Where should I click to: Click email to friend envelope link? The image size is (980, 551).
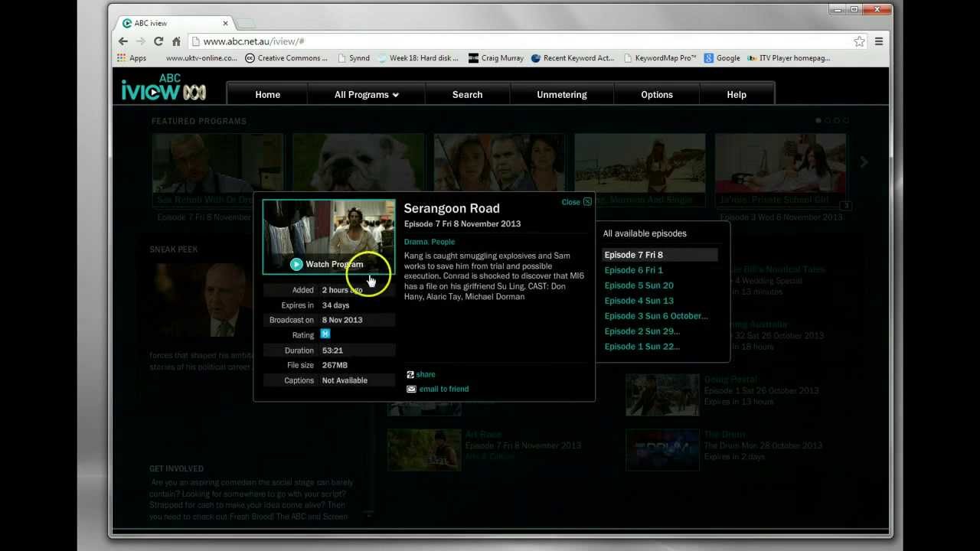tap(437, 389)
